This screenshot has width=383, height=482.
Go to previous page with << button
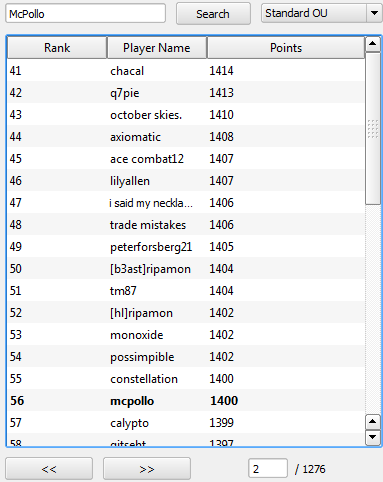point(49,469)
